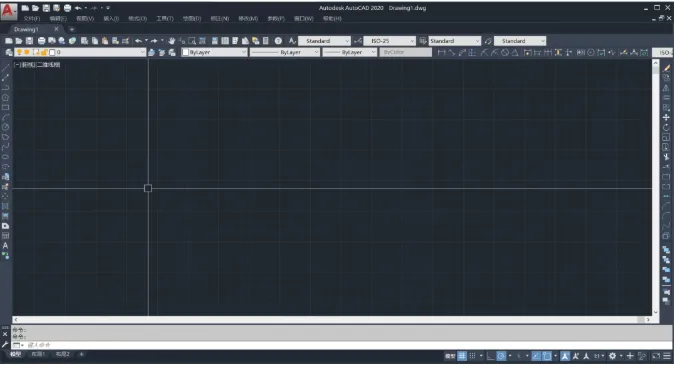The height and width of the screenshot is (368, 674).
Task: Select the Circle tool in the draw toolbar
Action: point(5,127)
